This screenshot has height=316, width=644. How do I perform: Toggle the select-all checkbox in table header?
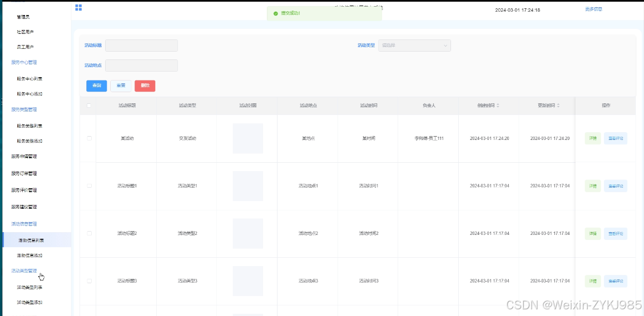(x=89, y=106)
